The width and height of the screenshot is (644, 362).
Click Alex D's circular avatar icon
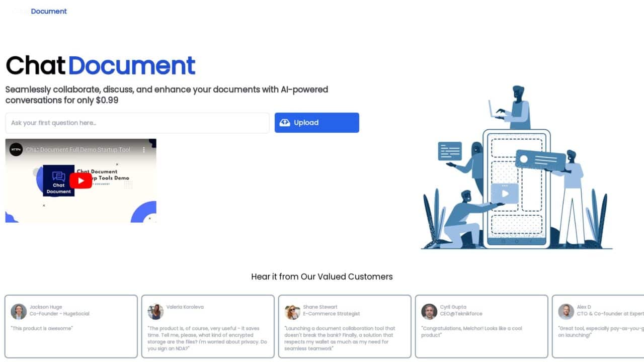pyautogui.click(x=566, y=310)
